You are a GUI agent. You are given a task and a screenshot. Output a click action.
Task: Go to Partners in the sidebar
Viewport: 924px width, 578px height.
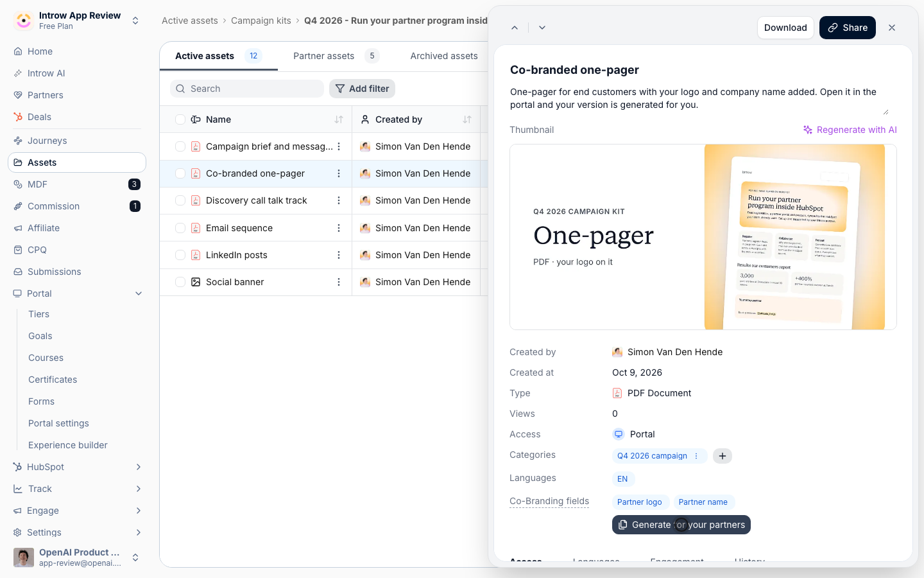(x=77, y=95)
